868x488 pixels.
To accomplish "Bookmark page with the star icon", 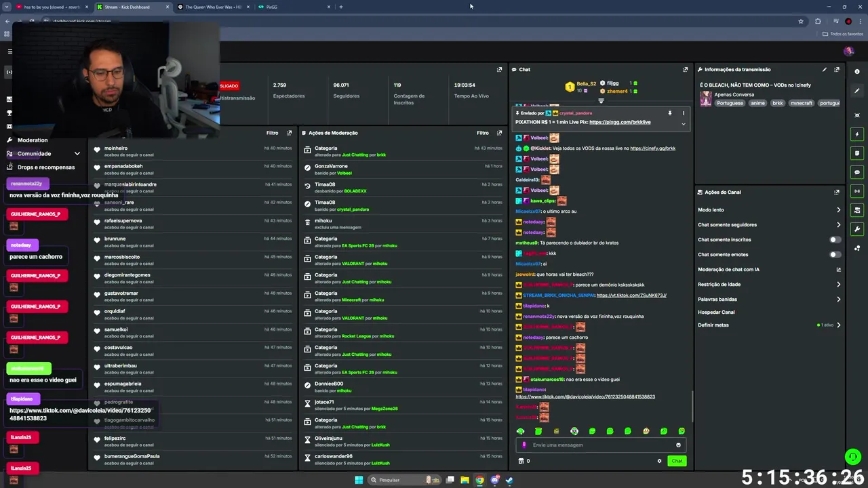I will pos(801,21).
